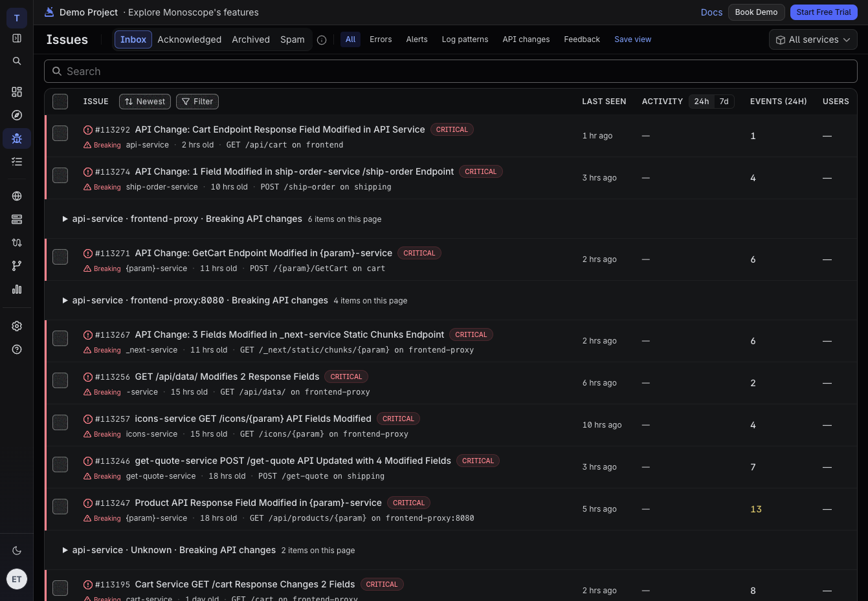The height and width of the screenshot is (601, 868).
Task: Open settings gear in sidebar
Action: [x=17, y=326]
